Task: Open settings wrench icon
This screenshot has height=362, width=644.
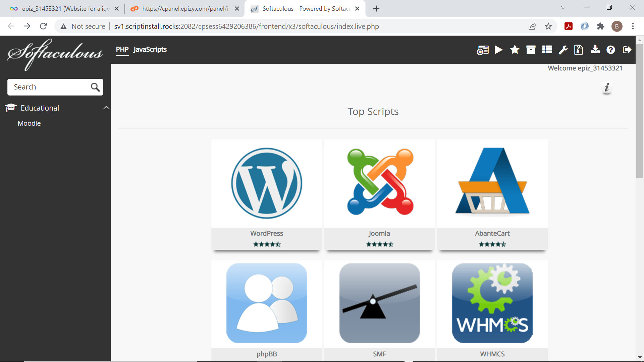Action: click(x=563, y=50)
